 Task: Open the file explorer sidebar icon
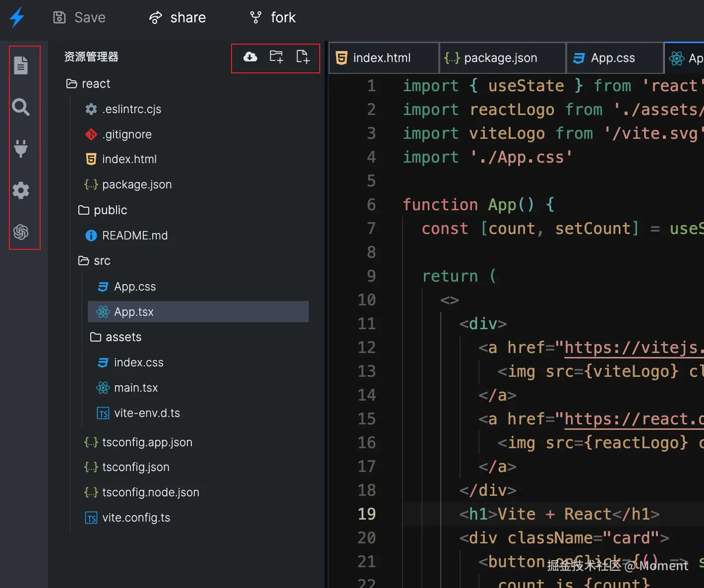(x=21, y=65)
